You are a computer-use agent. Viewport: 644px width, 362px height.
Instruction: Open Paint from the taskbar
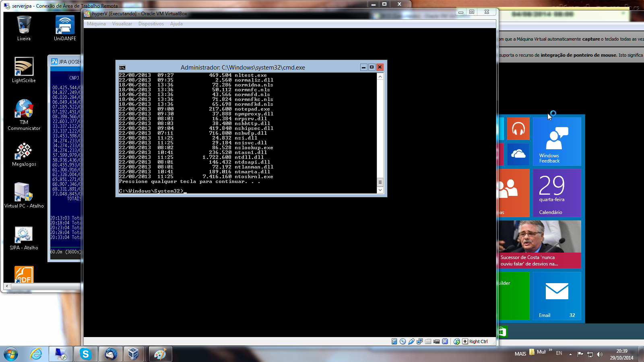tap(160, 354)
